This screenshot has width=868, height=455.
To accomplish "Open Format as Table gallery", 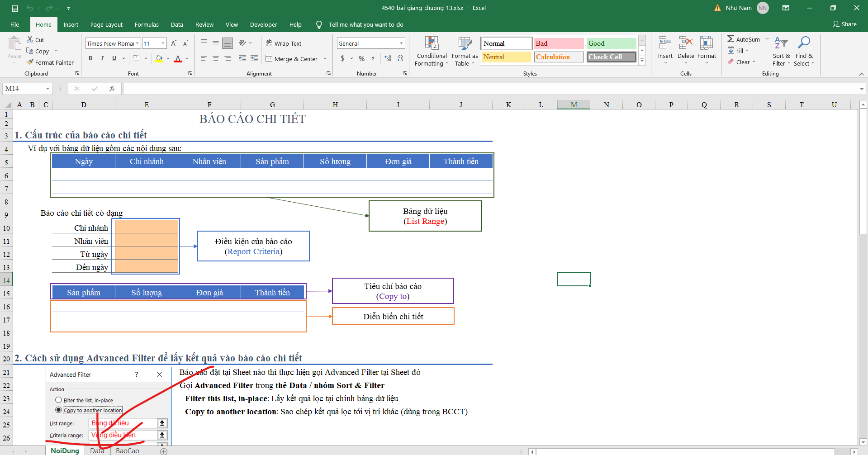I will click(465, 52).
